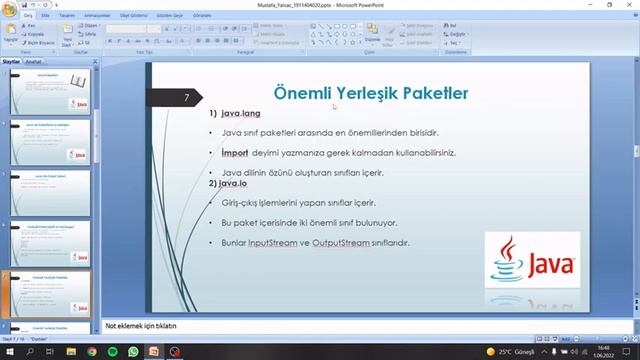Click the Değiştir (Replace) button
This screenshot has width=640, height=360.
456,34
